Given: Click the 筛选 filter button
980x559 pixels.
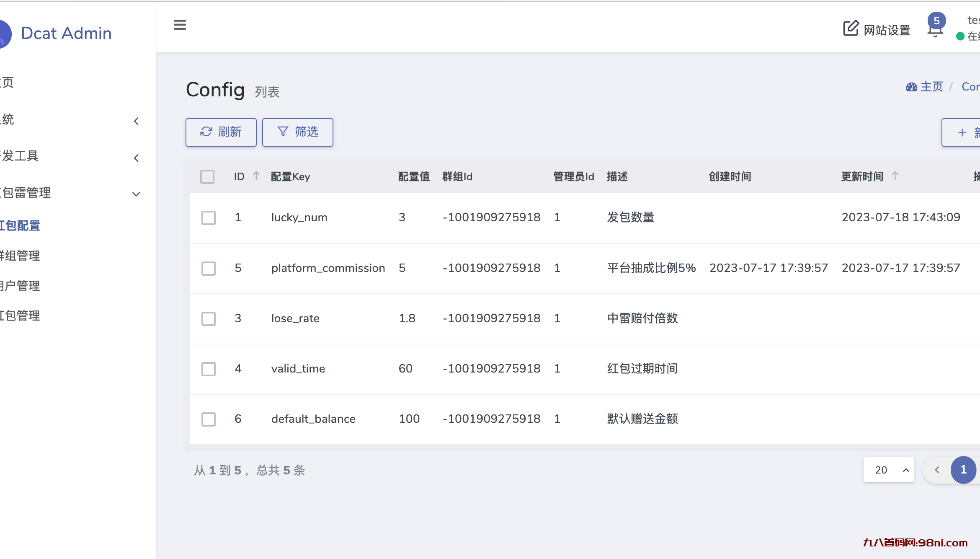Looking at the screenshot, I should coord(297,132).
